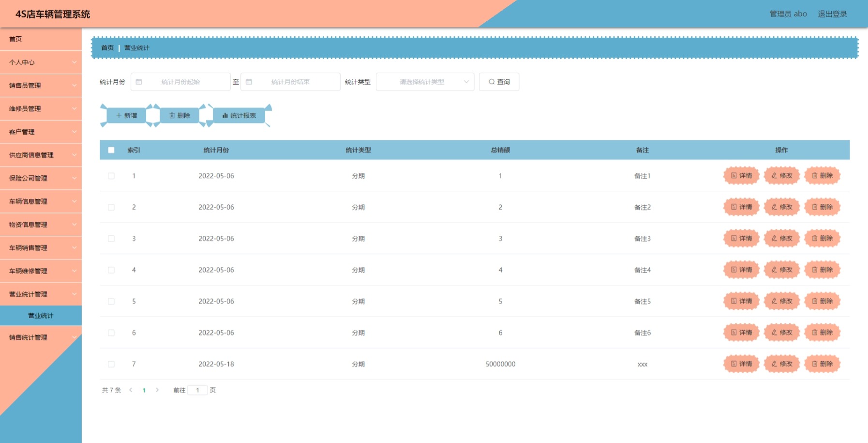Open the 销售统计管理 sidebar menu
This screenshot has height=443, width=868.
41,337
